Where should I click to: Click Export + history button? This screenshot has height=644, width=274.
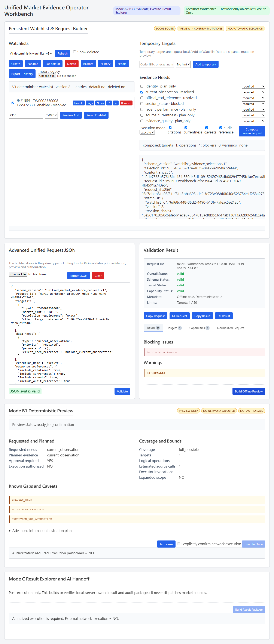click(22, 74)
